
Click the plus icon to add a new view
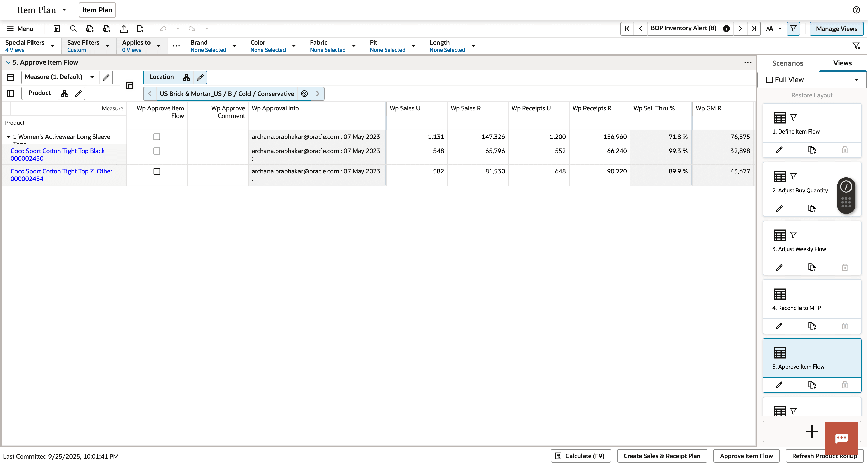812,432
